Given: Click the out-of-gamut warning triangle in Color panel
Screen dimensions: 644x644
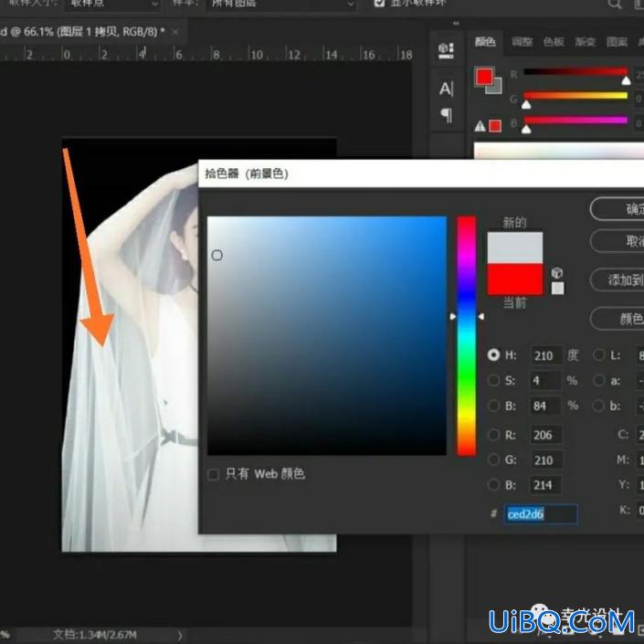Looking at the screenshot, I should 480,126.
